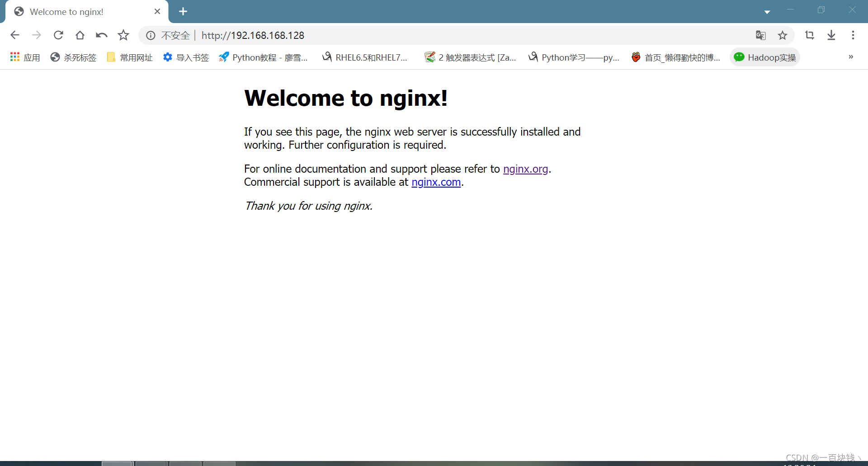Show hidden bookmarks with double chevron

(x=851, y=57)
